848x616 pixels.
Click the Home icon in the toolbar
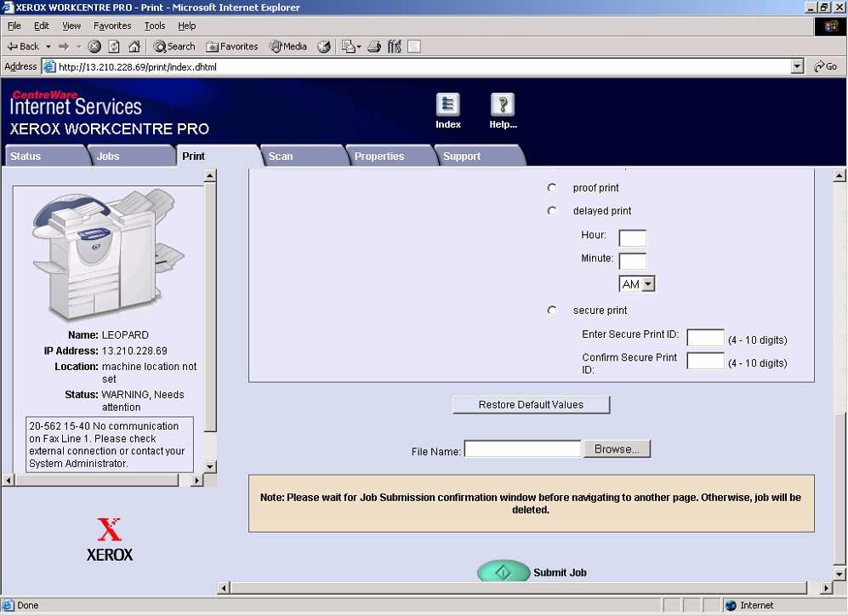(x=134, y=47)
